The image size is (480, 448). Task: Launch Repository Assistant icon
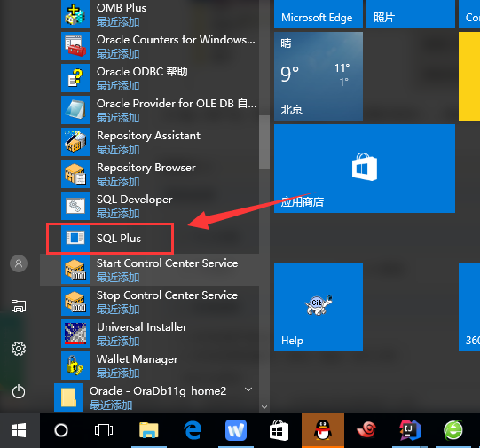click(75, 142)
